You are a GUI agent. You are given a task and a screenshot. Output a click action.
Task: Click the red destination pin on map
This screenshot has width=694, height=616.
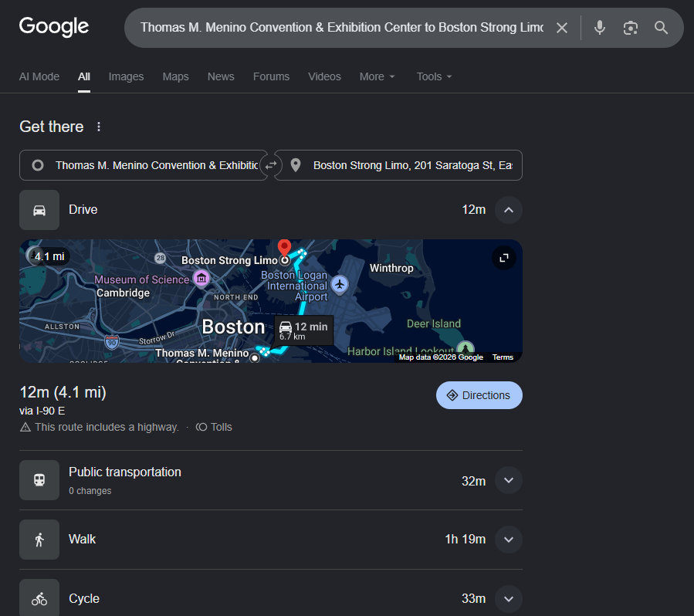pyautogui.click(x=284, y=248)
